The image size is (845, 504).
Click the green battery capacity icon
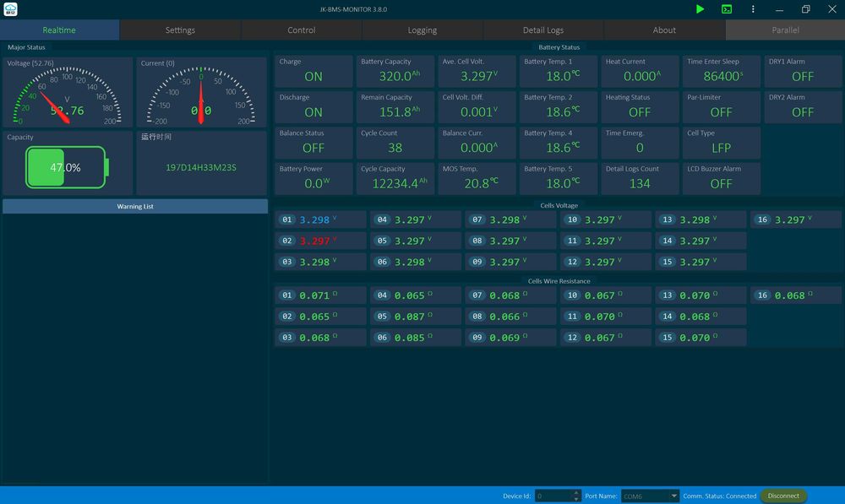pos(67,167)
